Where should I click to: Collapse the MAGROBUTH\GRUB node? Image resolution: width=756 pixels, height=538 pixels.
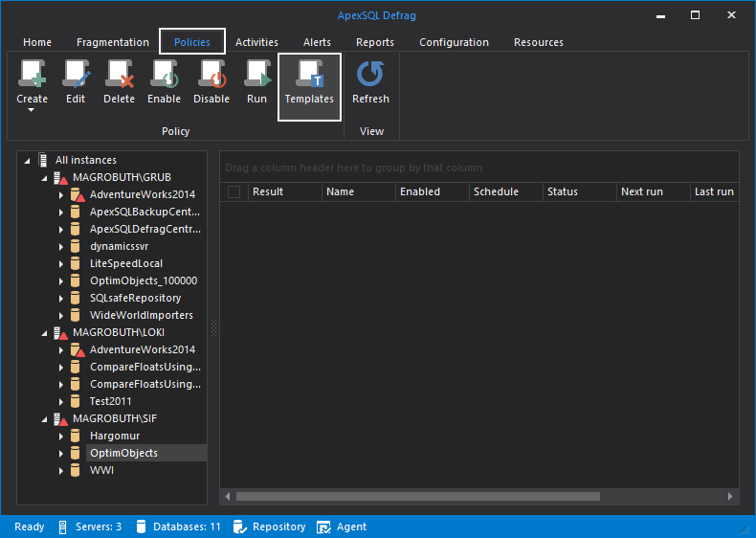pyautogui.click(x=44, y=178)
